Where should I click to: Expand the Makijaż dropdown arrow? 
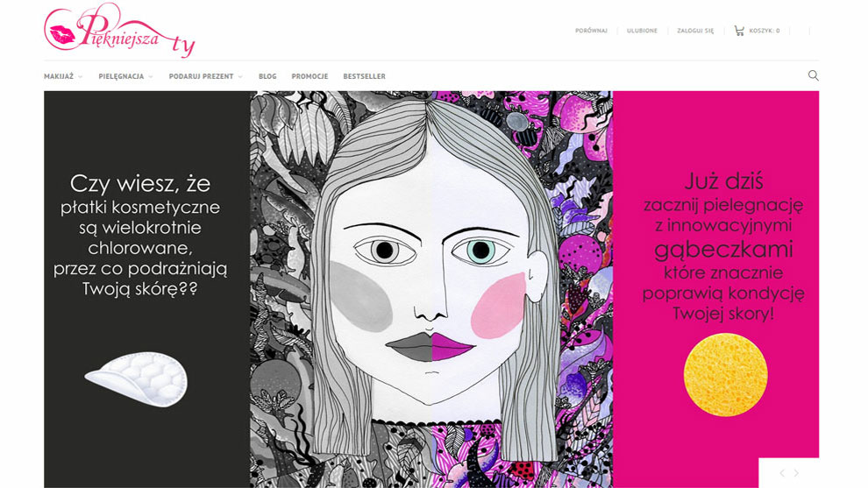coord(81,77)
